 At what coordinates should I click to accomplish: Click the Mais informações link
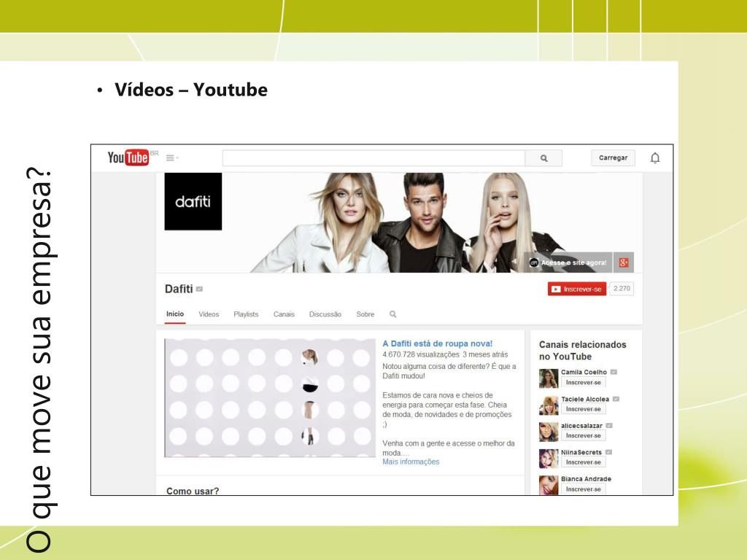[411, 462]
